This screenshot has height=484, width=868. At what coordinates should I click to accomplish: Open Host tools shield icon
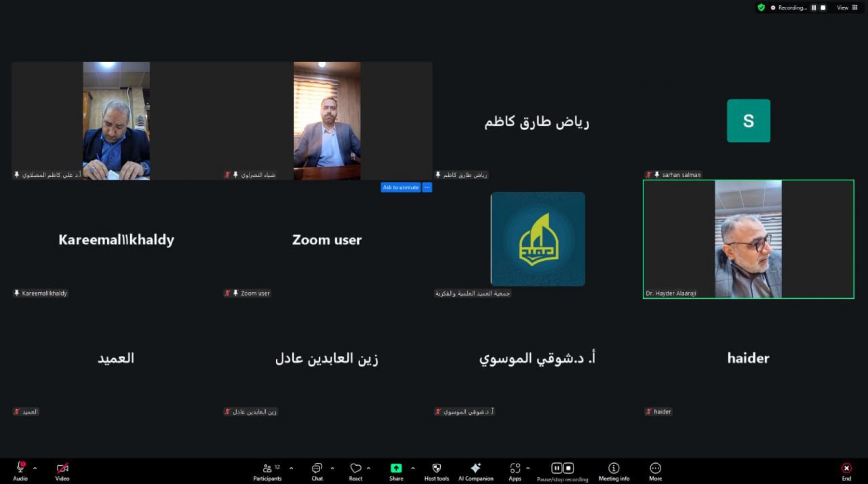[436, 469]
